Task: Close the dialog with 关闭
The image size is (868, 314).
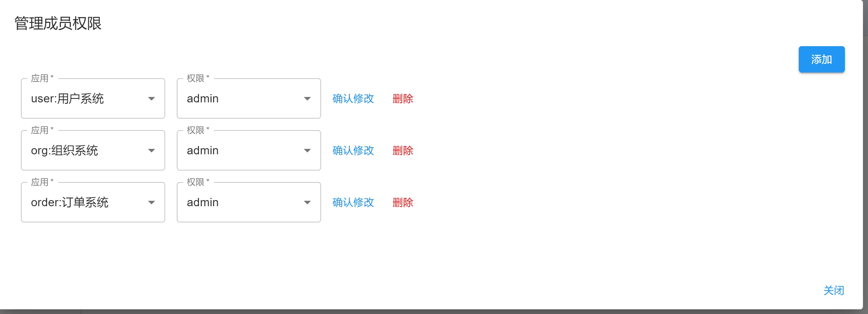Action: click(834, 291)
